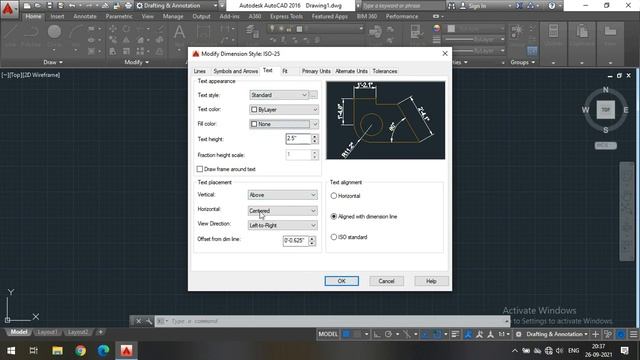Open the Annotate ribbon tab
The width and height of the screenshot is (640, 360).
[85, 16]
